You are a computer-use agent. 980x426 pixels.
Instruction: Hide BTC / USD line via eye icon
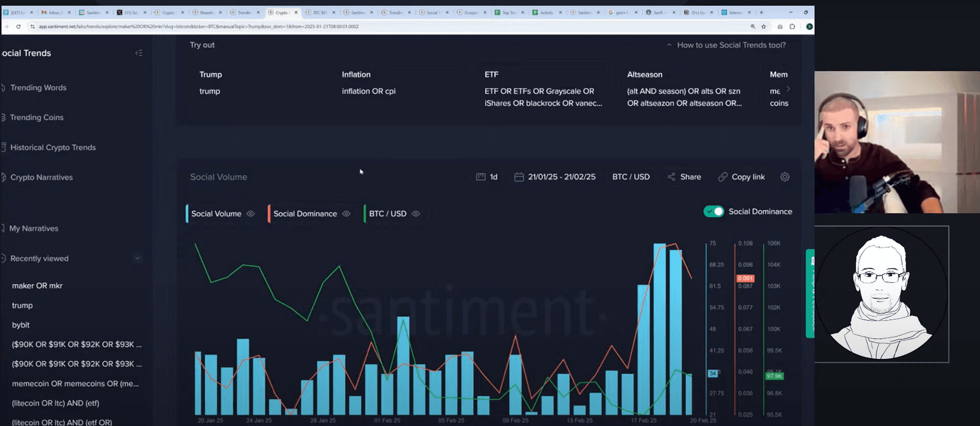(416, 214)
